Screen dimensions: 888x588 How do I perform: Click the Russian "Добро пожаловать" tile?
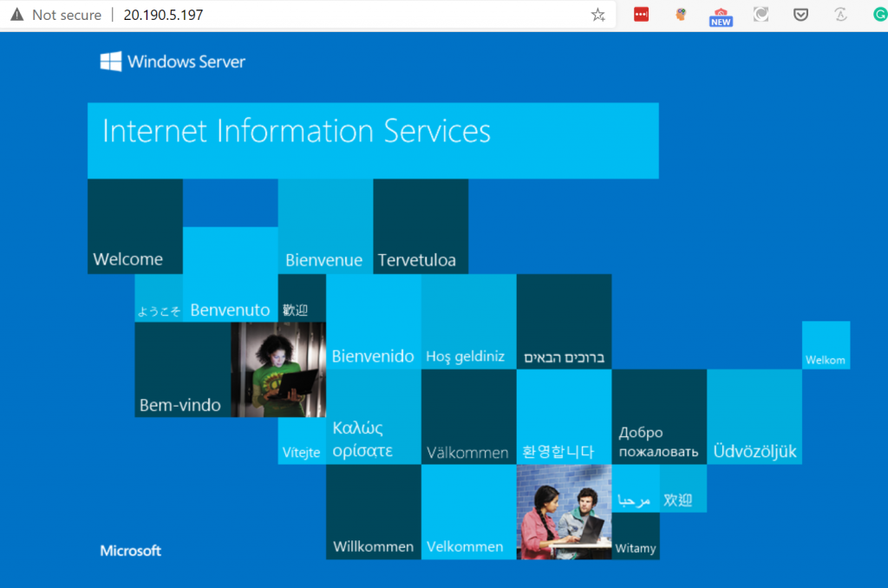pos(659,417)
